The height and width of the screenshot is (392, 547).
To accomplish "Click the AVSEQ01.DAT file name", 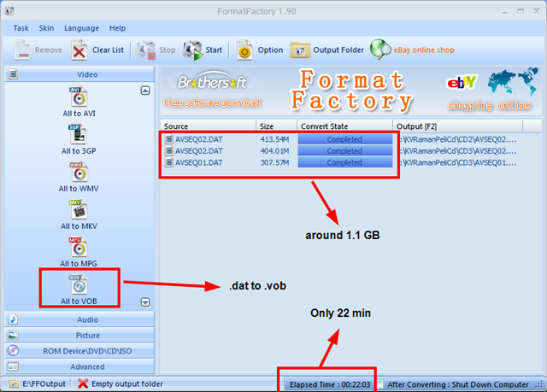I will coord(199,162).
